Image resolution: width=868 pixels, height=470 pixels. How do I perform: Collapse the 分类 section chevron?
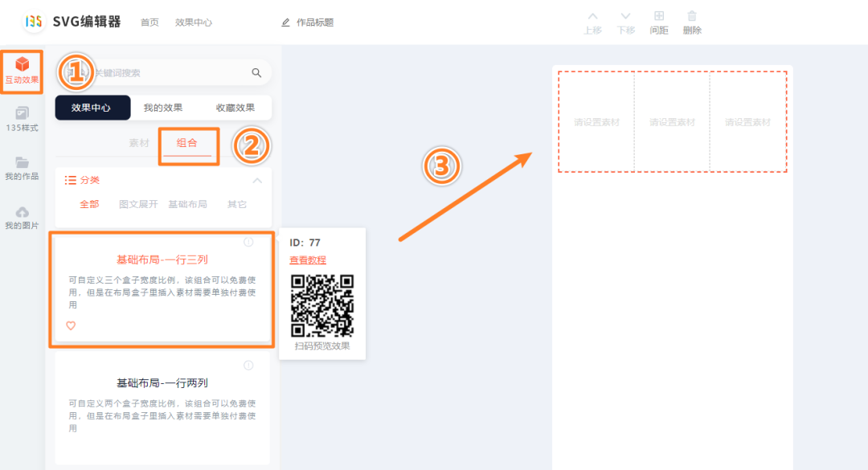tap(257, 181)
